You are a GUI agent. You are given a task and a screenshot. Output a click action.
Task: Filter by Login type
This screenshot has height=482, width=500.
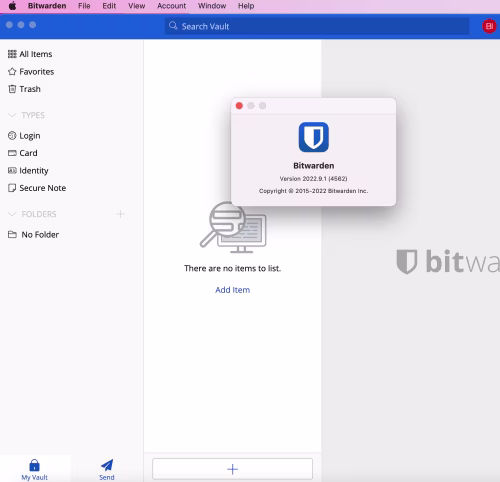point(24,136)
